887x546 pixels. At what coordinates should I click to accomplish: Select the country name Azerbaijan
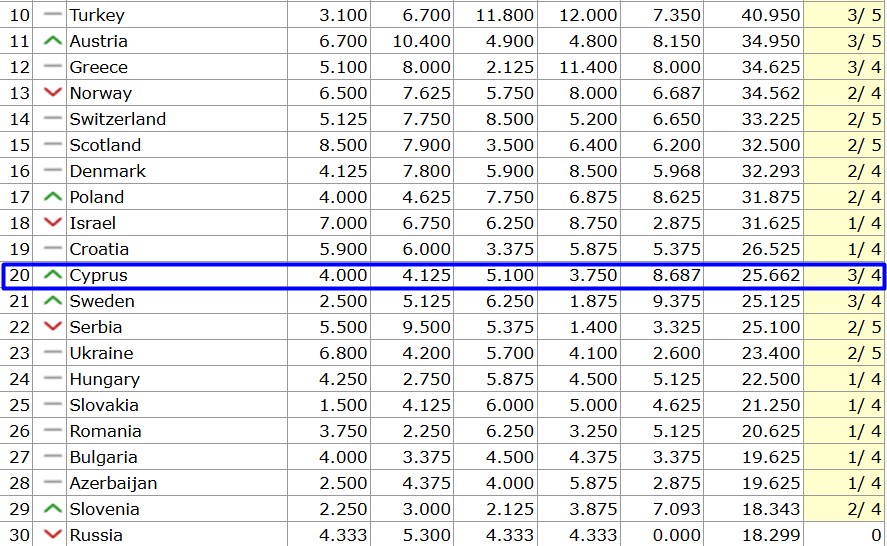click(x=113, y=484)
